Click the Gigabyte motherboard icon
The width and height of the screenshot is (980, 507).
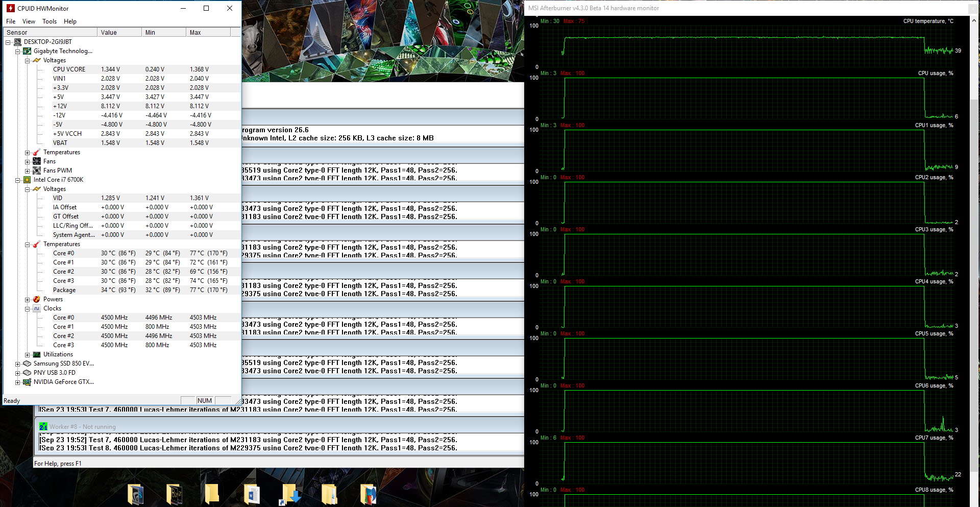coord(27,51)
